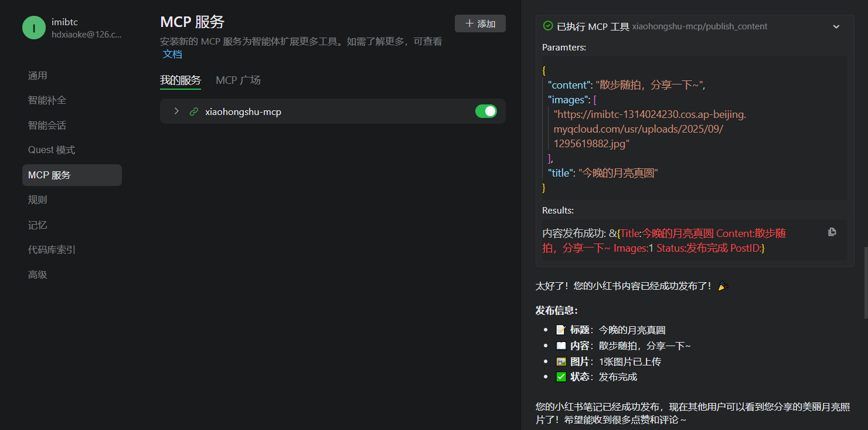Expand the xiaohongshu-mcp service entry
Screen dimensions: 868x430
pyautogui.click(x=176, y=111)
